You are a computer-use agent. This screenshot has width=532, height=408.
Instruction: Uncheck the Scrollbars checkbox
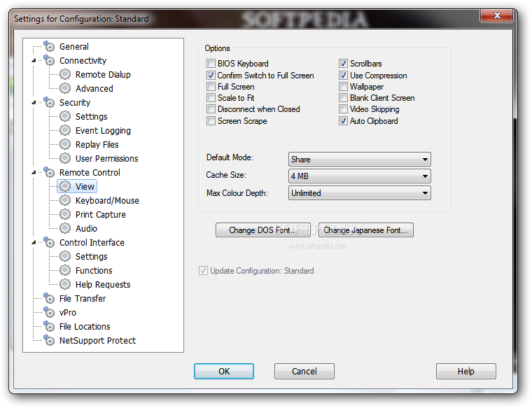click(343, 64)
